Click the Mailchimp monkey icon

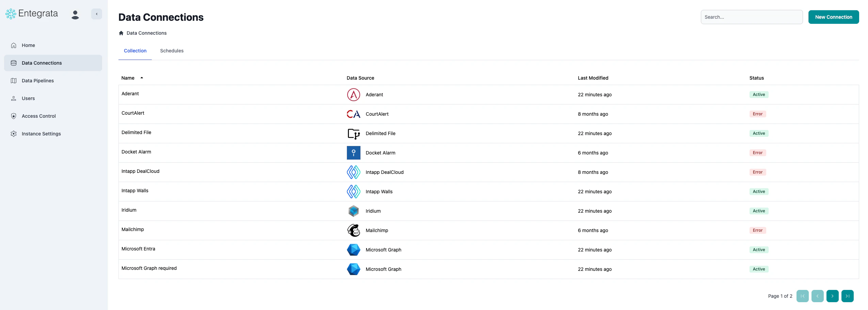(353, 230)
